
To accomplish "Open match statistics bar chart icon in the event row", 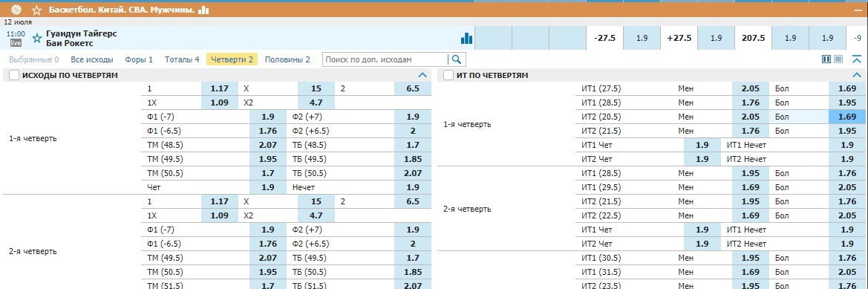I will point(466,38).
